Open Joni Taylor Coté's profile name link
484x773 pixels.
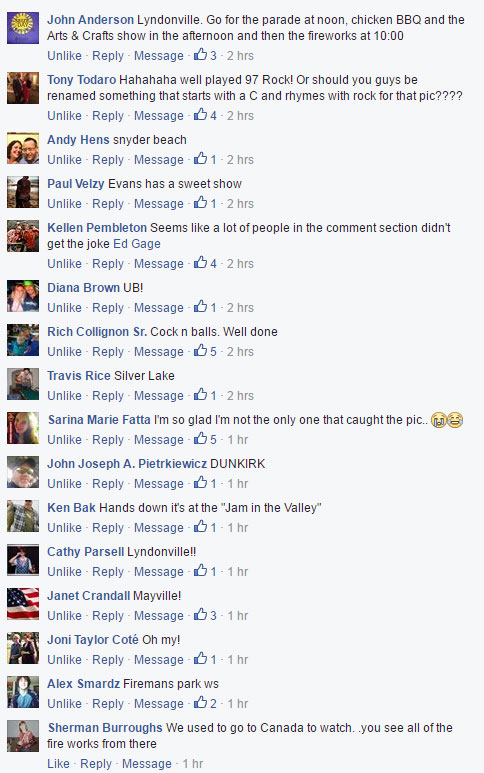coord(93,640)
